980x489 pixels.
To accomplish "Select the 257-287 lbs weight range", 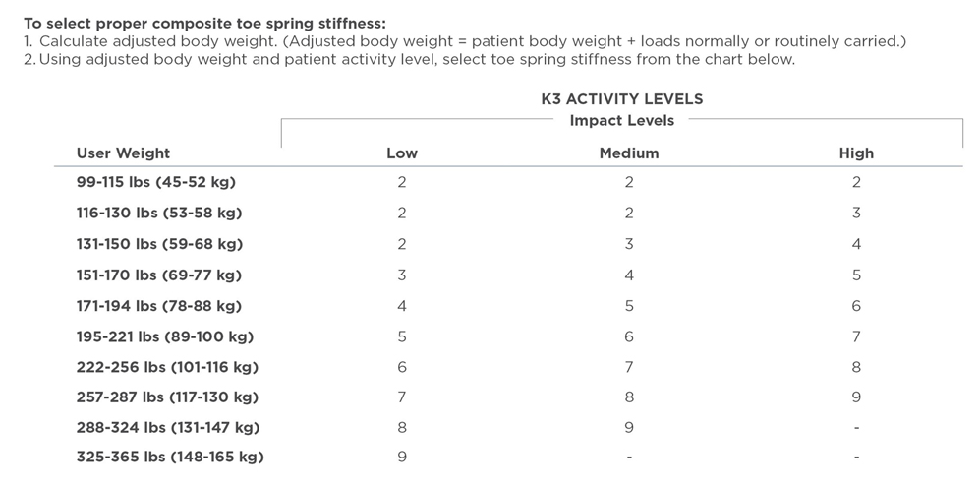I will pyautogui.click(x=167, y=397).
